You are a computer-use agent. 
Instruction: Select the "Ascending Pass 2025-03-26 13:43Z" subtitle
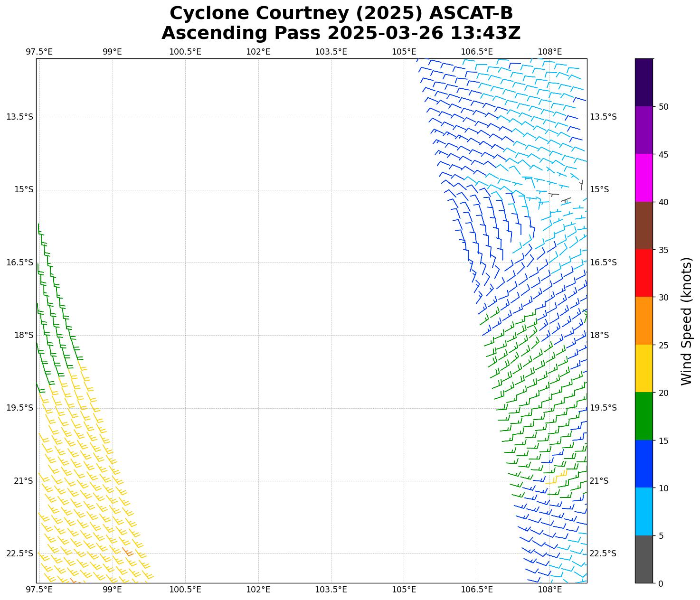341,33
